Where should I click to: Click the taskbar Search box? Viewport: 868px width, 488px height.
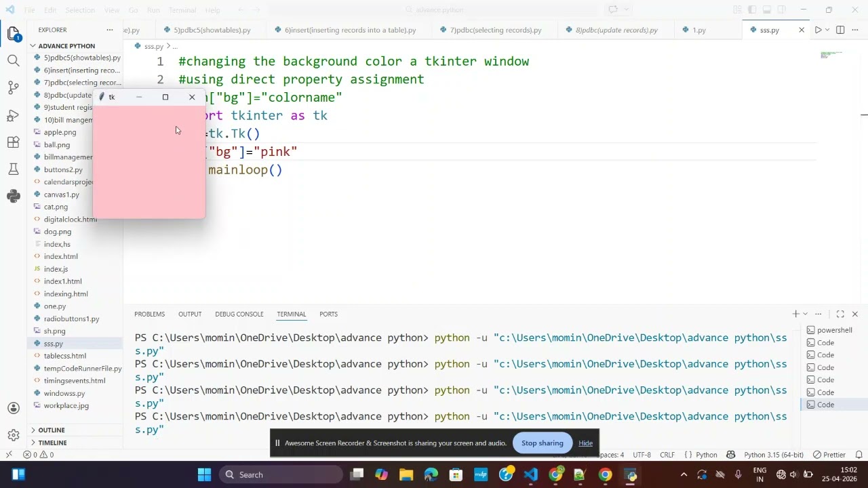[x=281, y=474]
